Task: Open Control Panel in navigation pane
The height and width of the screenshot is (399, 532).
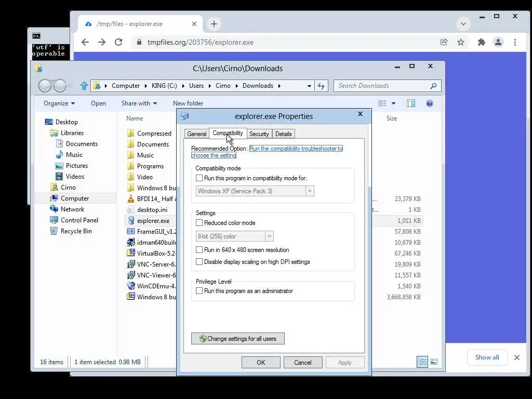Action: 79,220
